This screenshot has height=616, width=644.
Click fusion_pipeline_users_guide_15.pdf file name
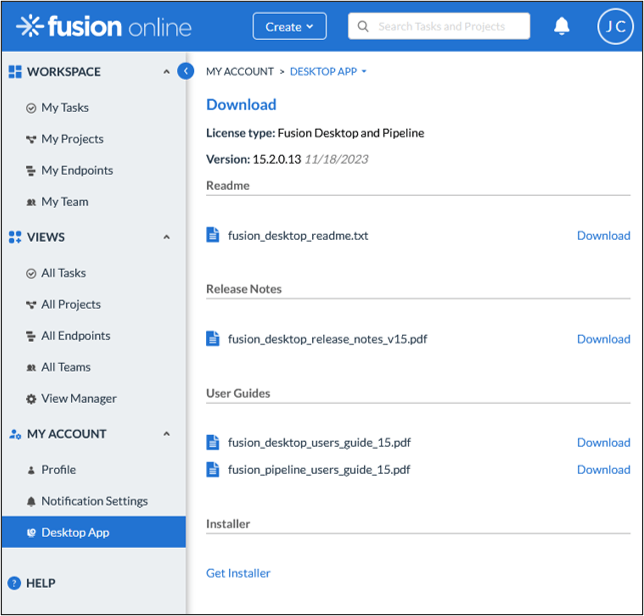click(319, 470)
